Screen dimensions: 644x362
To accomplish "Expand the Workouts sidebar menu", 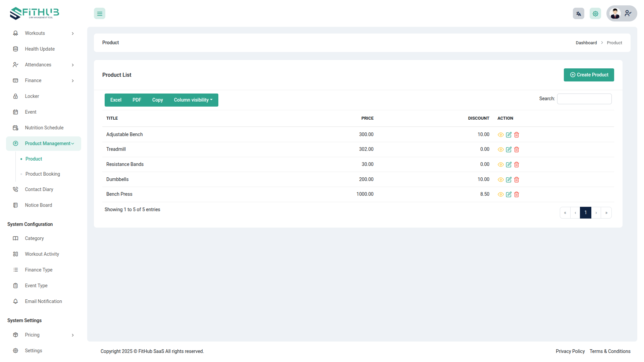I will [x=44, y=33].
